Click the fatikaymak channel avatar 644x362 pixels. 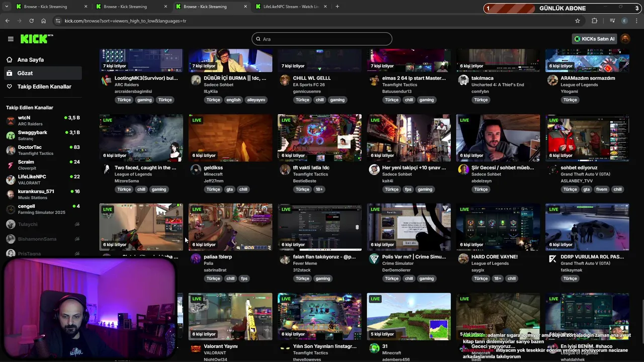point(552,258)
